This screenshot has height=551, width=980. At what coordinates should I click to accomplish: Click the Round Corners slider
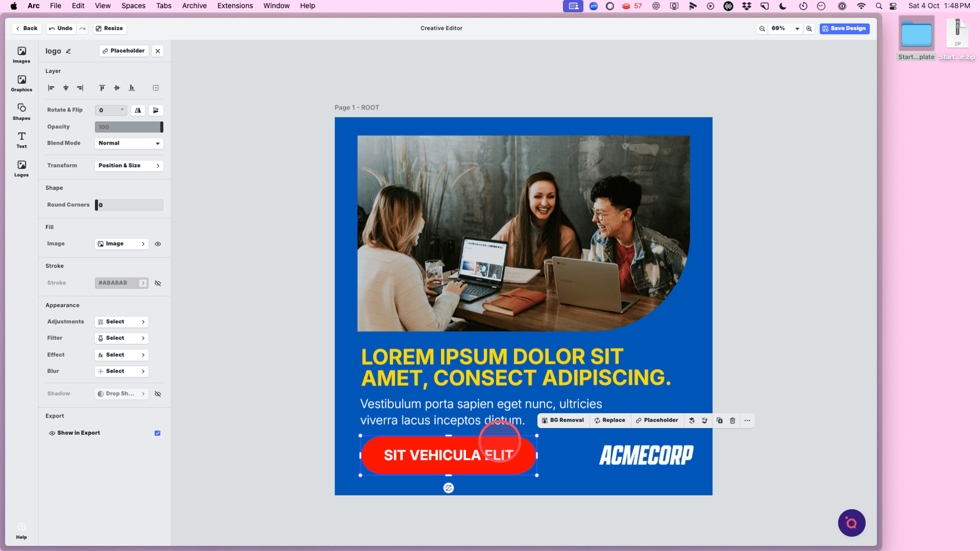[129, 205]
